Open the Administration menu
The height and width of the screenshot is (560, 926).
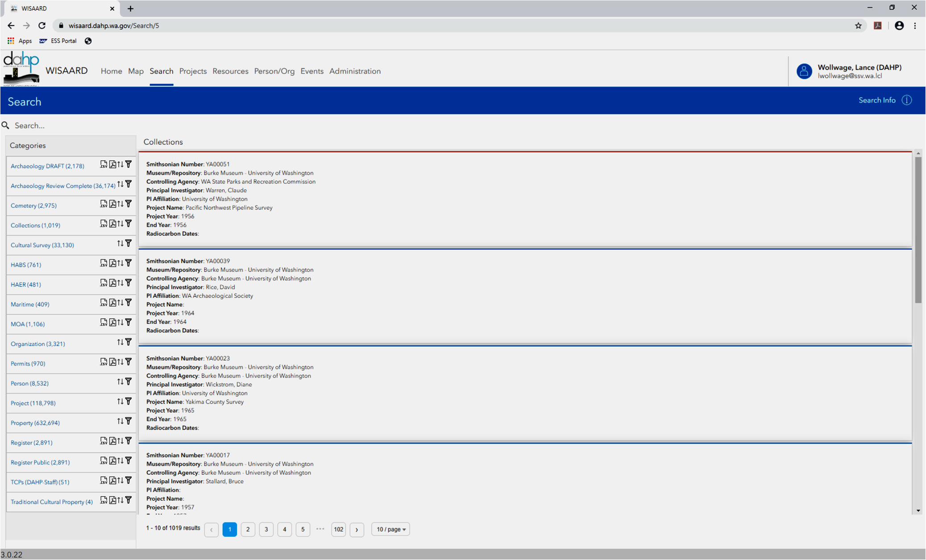tap(355, 71)
